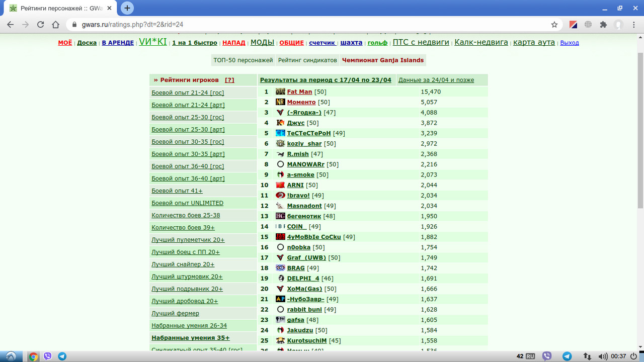Click the circle icon beside MANOWARr
644x362 pixels.
coord(280,164)
